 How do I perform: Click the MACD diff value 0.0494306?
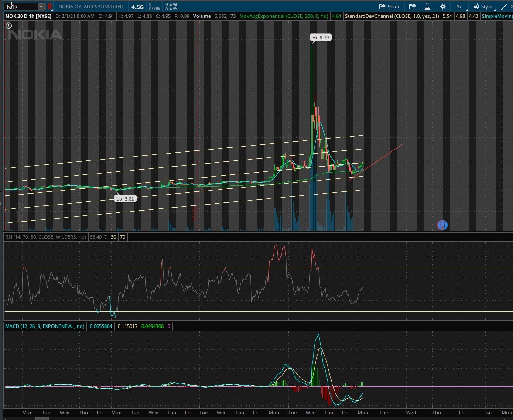click(x=153, y=326)
